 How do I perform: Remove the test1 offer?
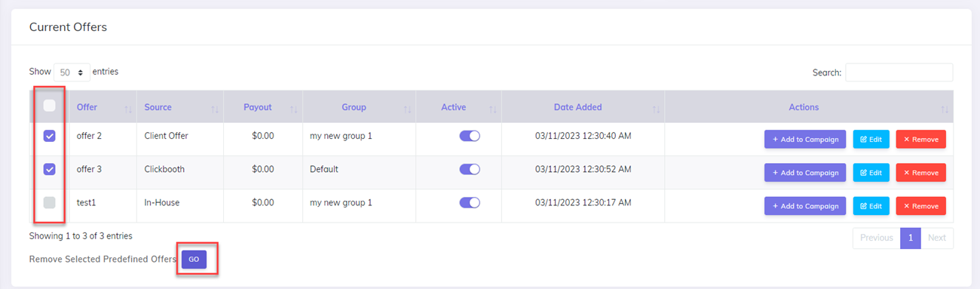pos(920,206)
